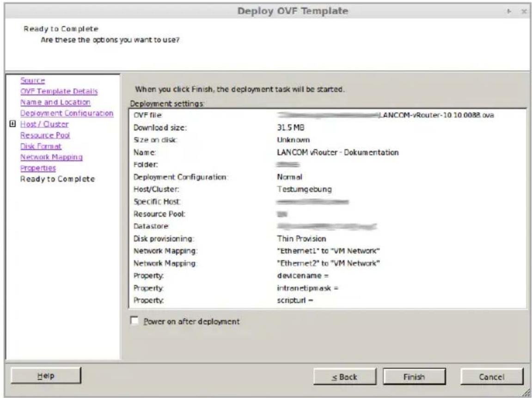Viewport: 532px width, 398px height.
Task: Select the Ethernet1 to VM Network mapping
Action: (328, 251)
